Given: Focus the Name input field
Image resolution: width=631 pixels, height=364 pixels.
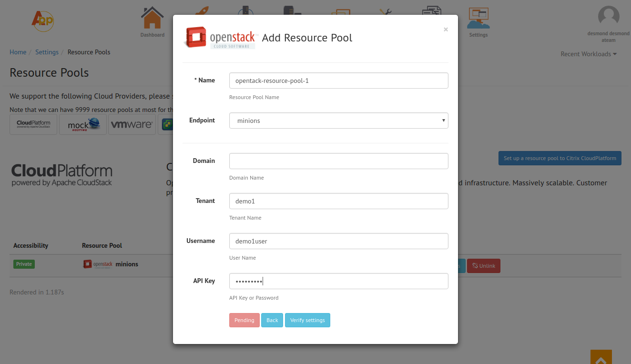Looking at the screenshot, I should 339,81.
